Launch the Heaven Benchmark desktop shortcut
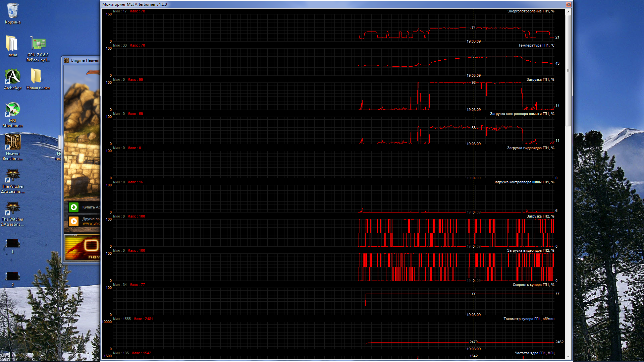The width and height of the screenshot is (644, 362). pos(12,142)
